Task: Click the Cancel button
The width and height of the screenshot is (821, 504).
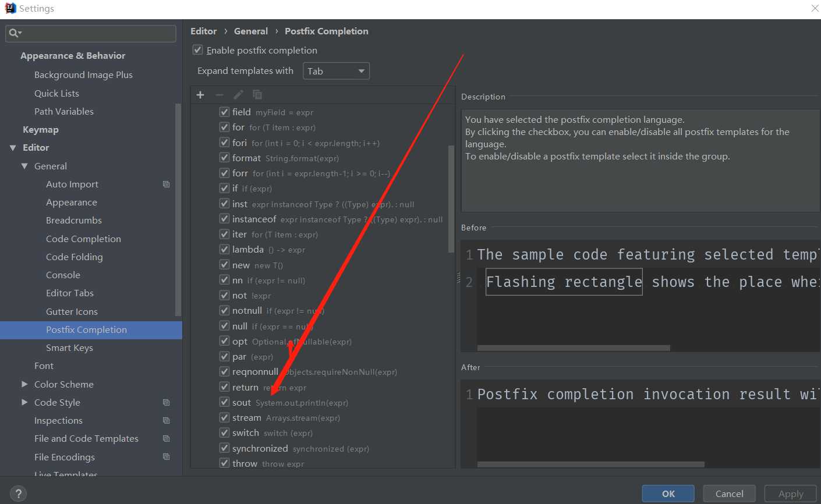Action: click(x=729, y=494)
